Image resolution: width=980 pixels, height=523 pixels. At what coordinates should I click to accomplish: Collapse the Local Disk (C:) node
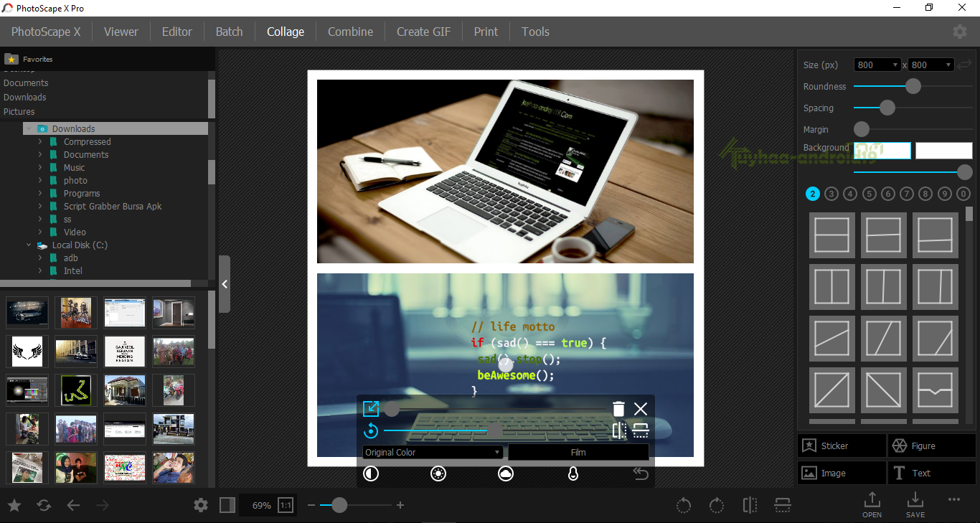click(x=29, y=245)
